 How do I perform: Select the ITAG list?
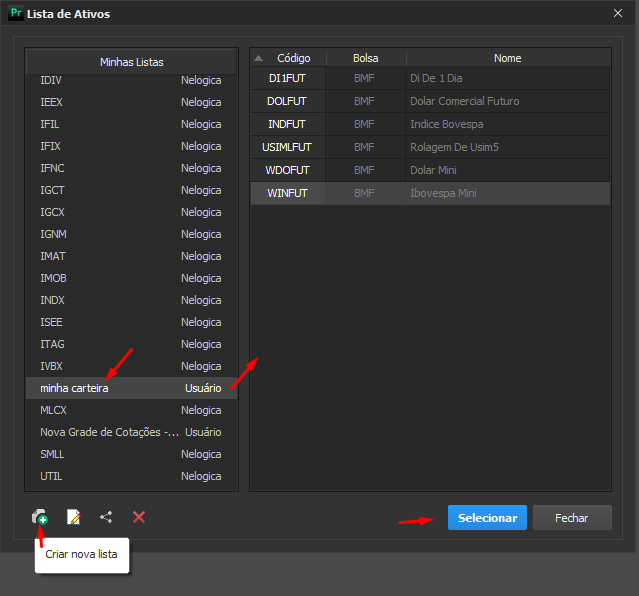pyautogui.click(x=131, y=344)
